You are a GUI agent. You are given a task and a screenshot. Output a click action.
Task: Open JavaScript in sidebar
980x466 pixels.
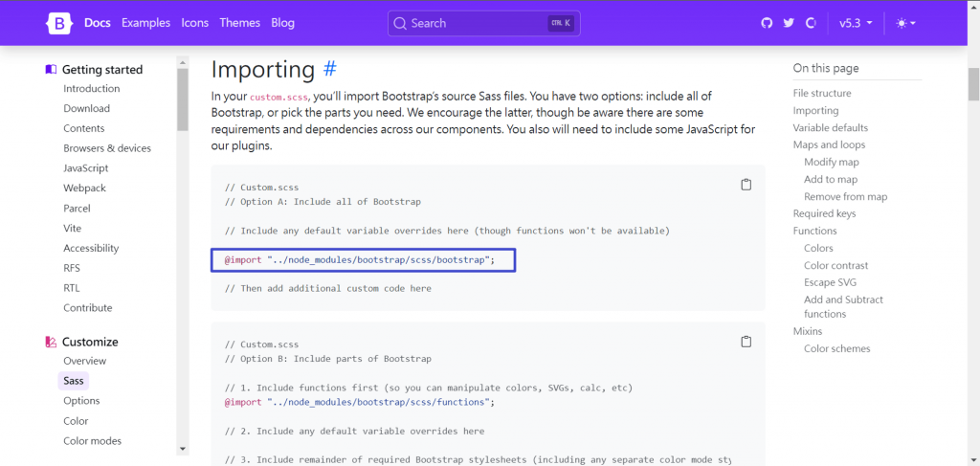85,168
